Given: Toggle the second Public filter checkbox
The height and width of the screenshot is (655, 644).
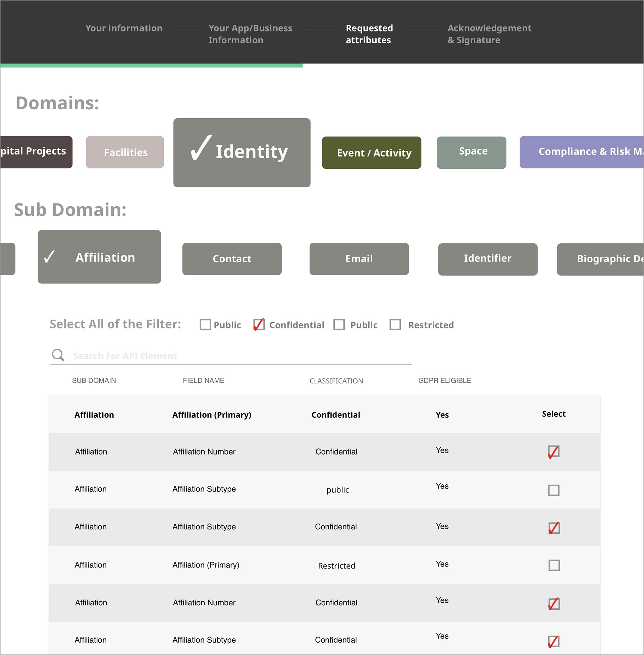Looking at the screenshot, I should [339, 324].
